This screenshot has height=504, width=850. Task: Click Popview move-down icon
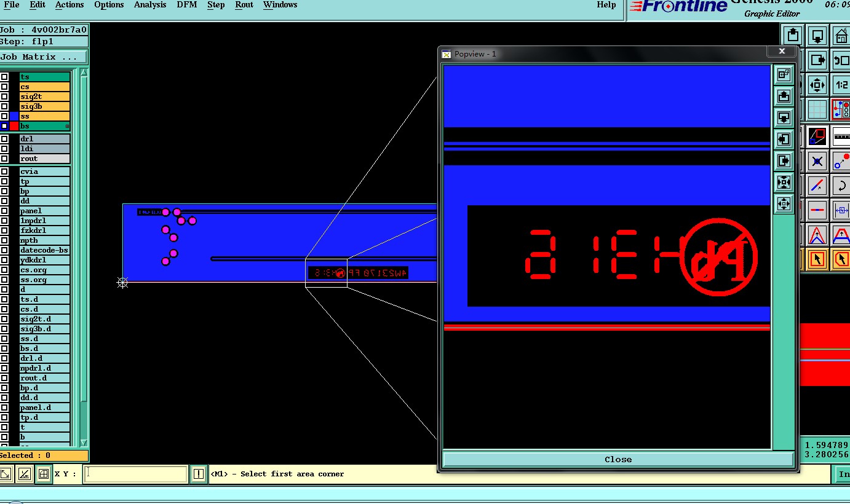pyautogui.click(x=784, y=117)
